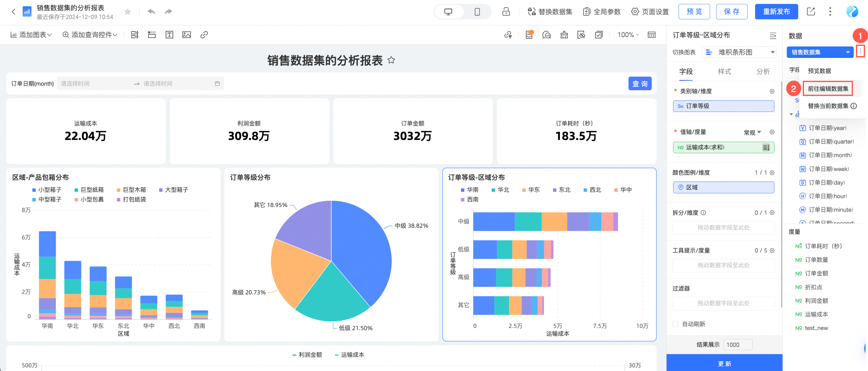Image resolution: width=868 pixels, height=371 pixels.
Task: Click the lock icon in header
Action: (x=506, y=12)
